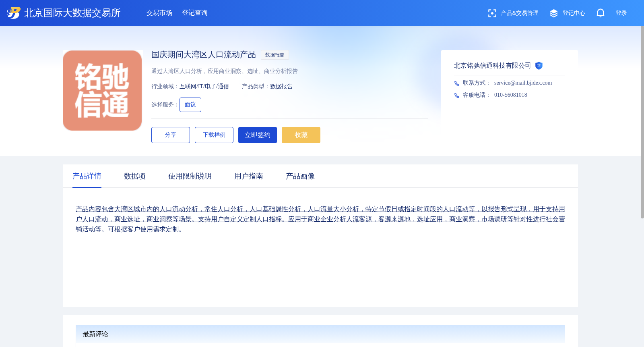Switch to the 用户指南 tab
This screenshot has width=644, height=347.
coord(249,176)
